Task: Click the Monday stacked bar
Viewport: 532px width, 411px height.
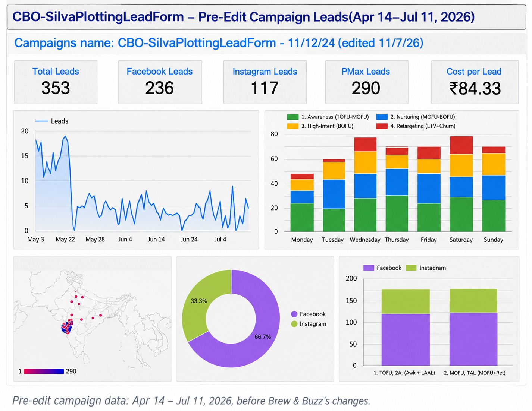Action: [x=302, y=203]
